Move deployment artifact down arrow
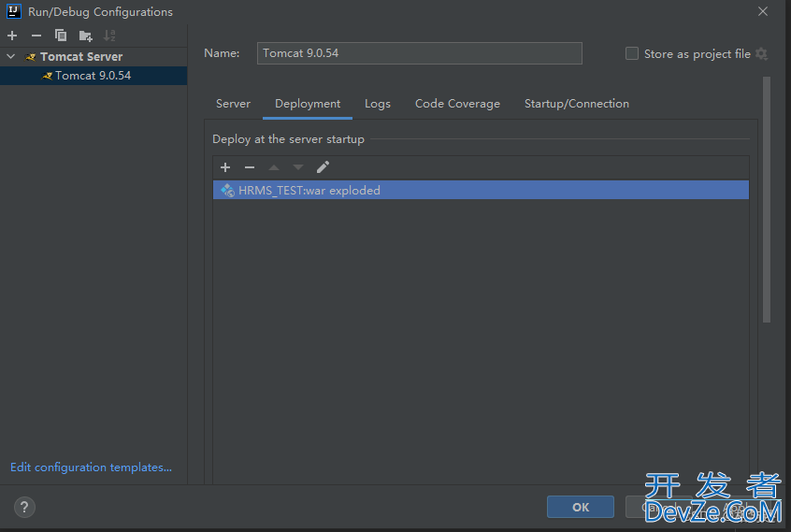This screenshot has width=791, height=532. coord(298,167)
